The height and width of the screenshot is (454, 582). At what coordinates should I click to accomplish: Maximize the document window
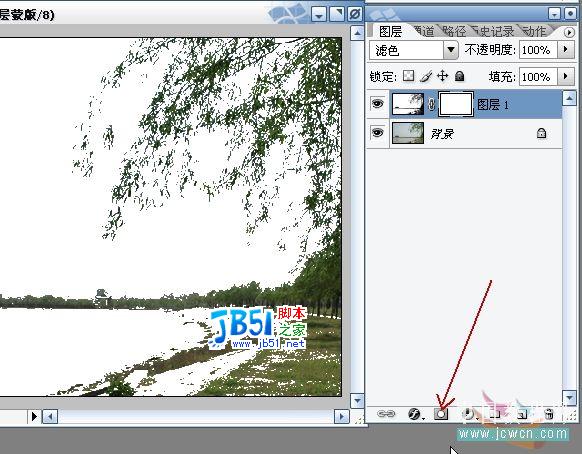[x=337, y=14]
